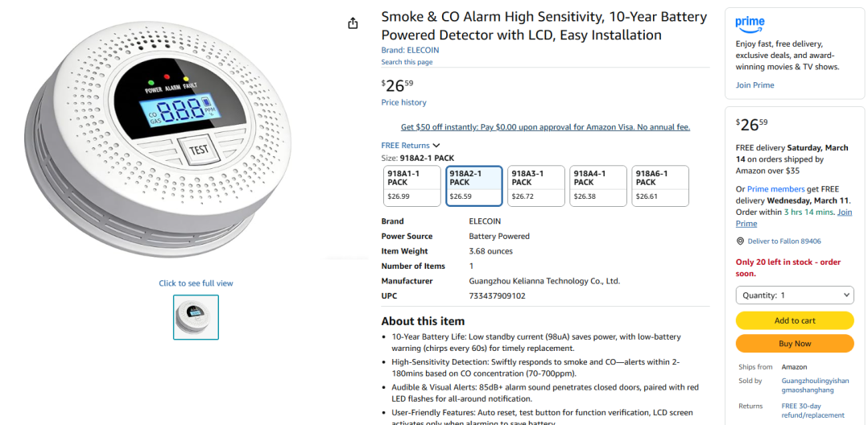
Task: Click the share icon near the product image
Action: click(x=353, y=23)
